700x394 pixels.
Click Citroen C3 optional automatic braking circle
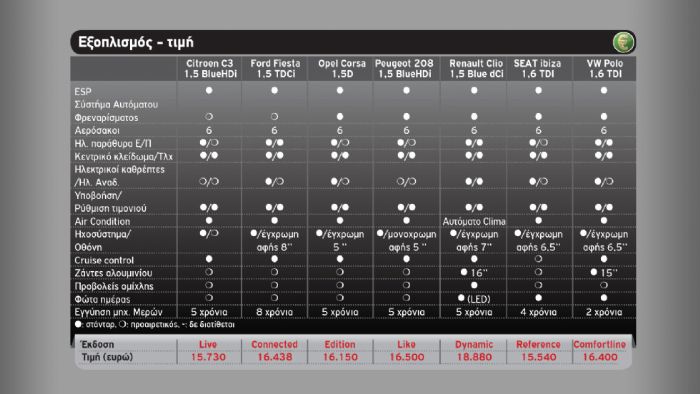pos(209,116)
